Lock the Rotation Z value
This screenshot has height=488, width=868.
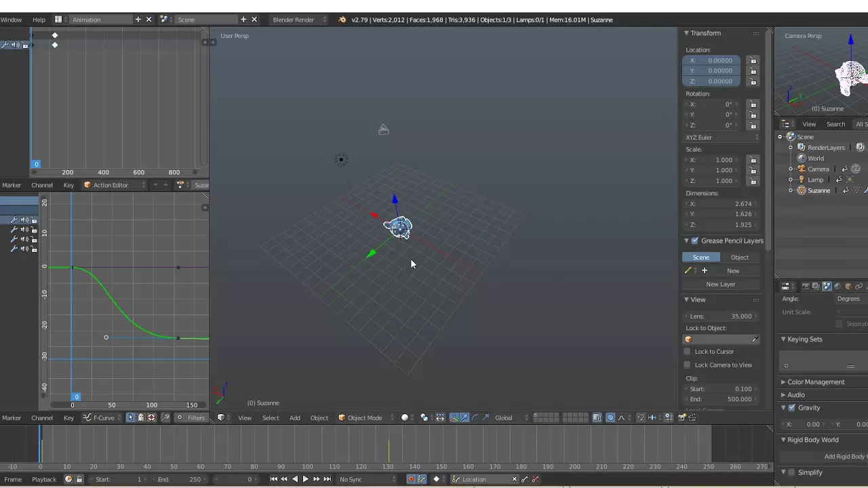tap(753, 125)
